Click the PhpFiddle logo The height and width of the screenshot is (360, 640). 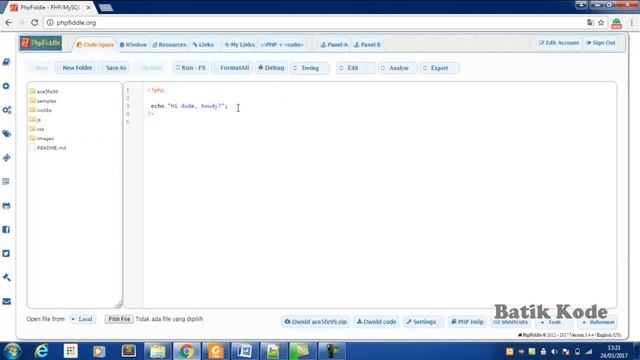click(x=41, y=43)
